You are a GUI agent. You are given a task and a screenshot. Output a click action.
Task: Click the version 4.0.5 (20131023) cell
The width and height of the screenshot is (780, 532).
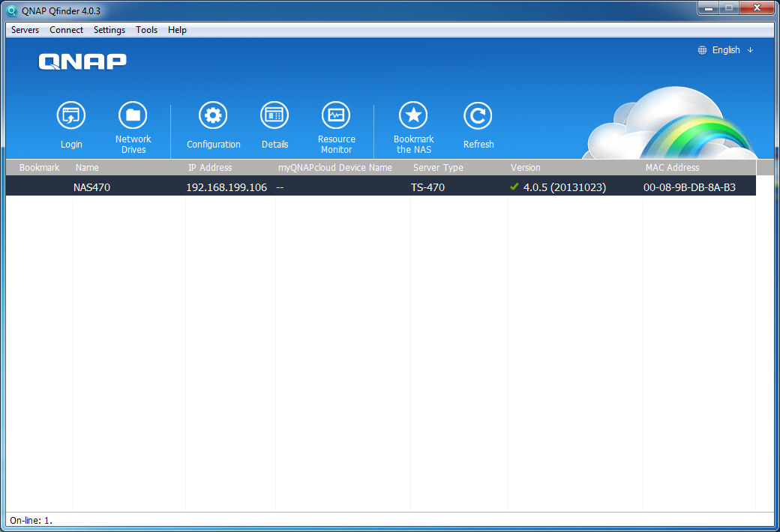tap(565, 187)
